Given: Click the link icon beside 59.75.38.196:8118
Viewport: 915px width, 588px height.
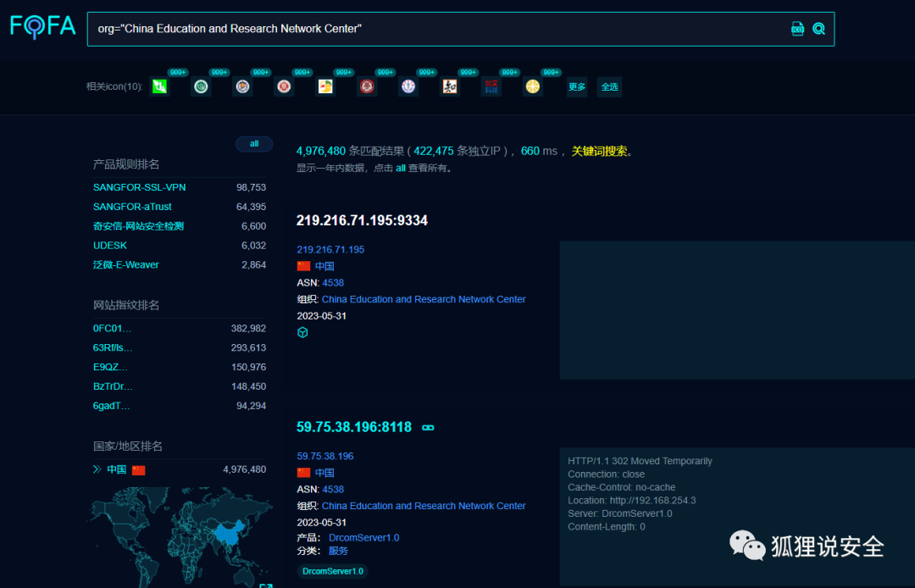Looking at the screenshot, I should (428, 428).
